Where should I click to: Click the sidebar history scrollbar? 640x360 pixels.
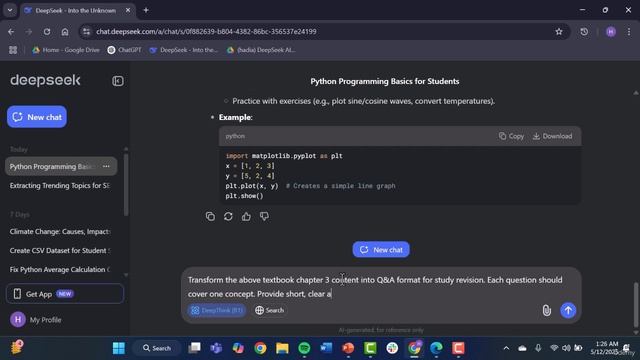[126, 184]
